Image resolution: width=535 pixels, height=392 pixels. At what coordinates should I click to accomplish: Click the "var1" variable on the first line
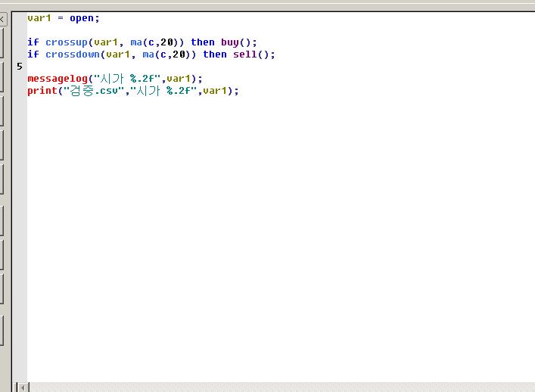[x=39, y=18]
